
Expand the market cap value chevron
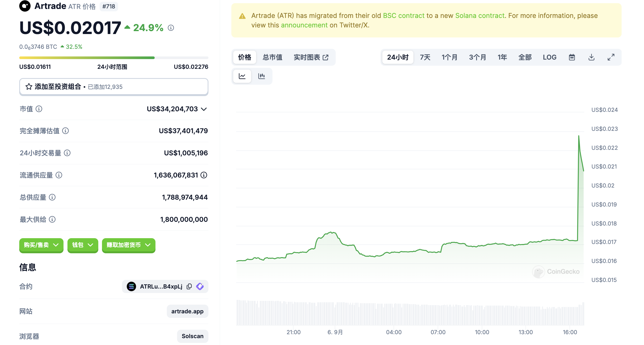(204, 109)
